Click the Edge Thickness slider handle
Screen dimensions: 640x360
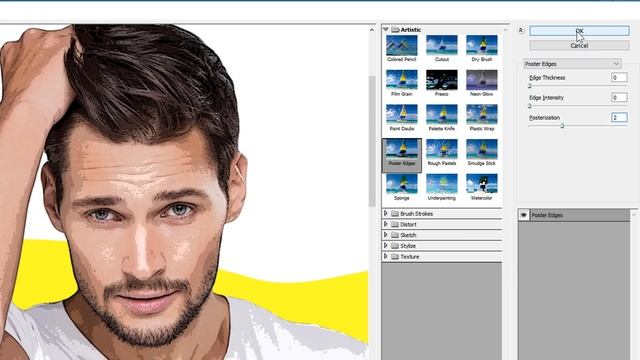click(530, 86)
